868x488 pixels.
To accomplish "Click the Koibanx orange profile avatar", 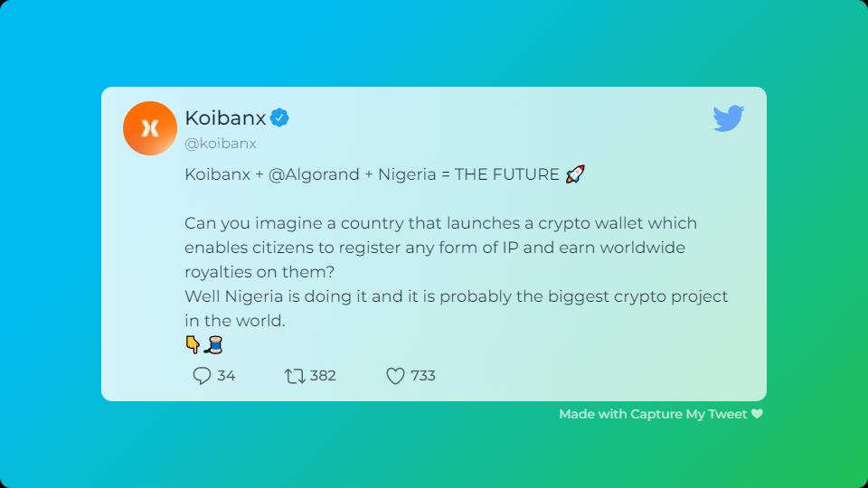I will pos(149,127).
